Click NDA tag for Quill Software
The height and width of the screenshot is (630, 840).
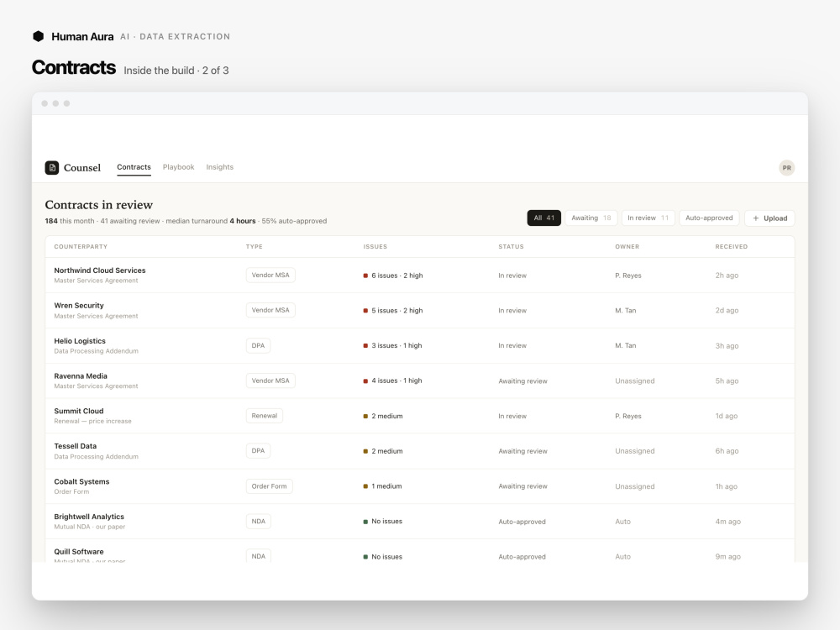[x=258, y=556]
